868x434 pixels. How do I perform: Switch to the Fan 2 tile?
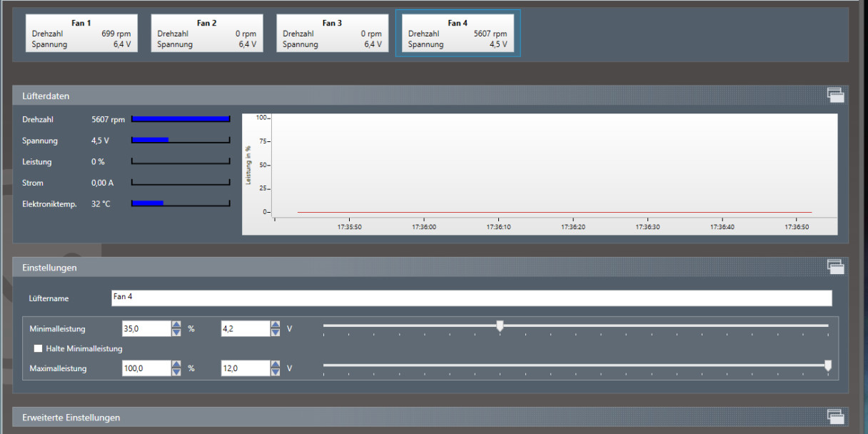206,34
